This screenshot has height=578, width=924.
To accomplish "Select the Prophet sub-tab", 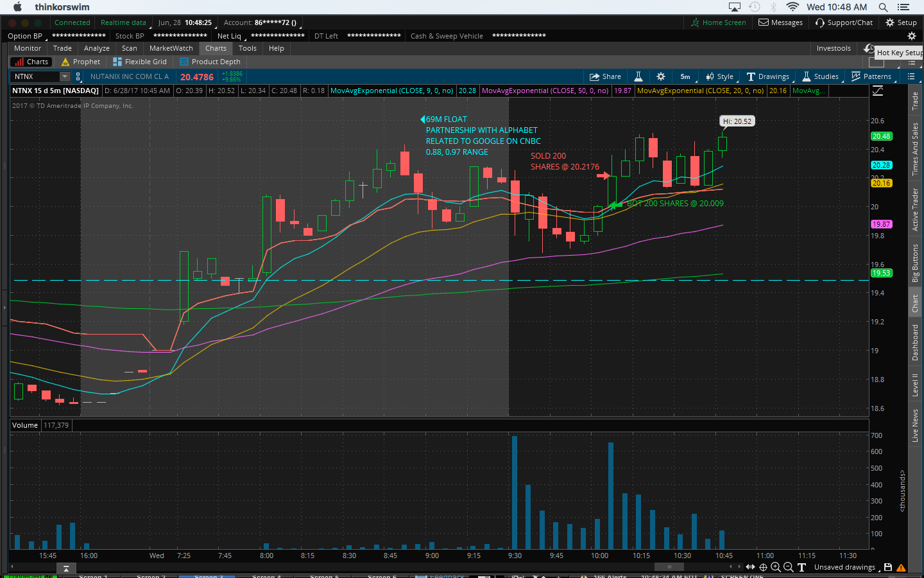I will click(81, 62).
